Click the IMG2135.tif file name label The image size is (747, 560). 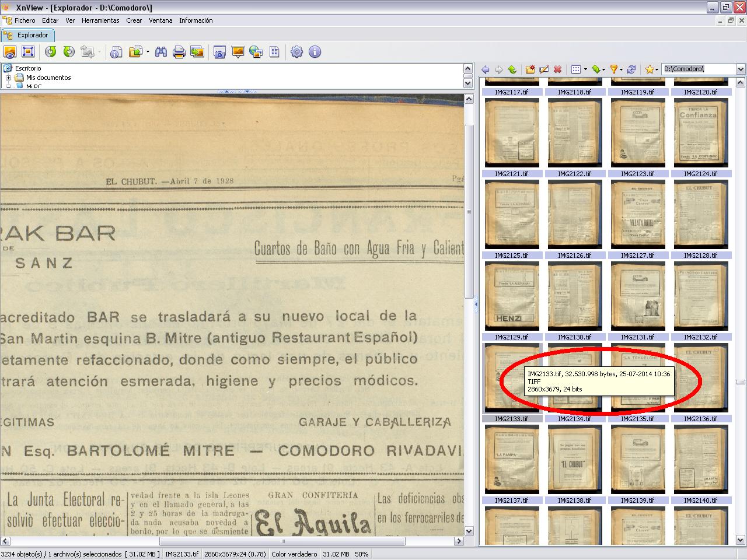pyautogui.click(x=638, y=419)
